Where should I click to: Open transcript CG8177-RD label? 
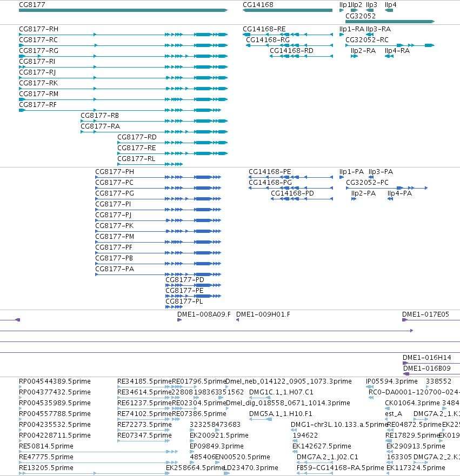coord(137,137)
